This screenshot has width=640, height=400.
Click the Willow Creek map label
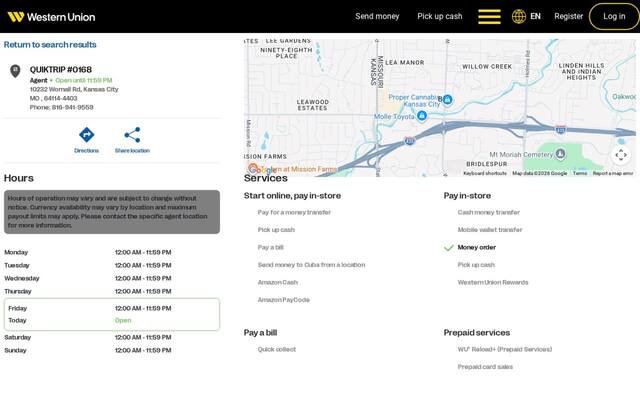point(487,67)
